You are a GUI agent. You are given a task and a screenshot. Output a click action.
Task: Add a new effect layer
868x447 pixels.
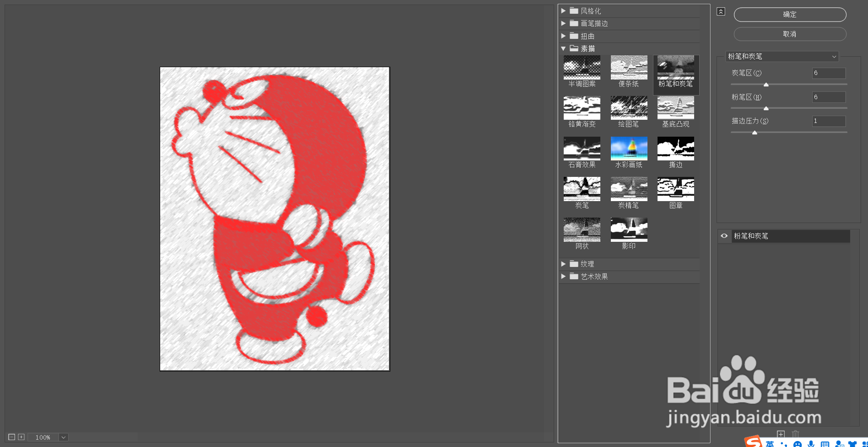point(781,434)
